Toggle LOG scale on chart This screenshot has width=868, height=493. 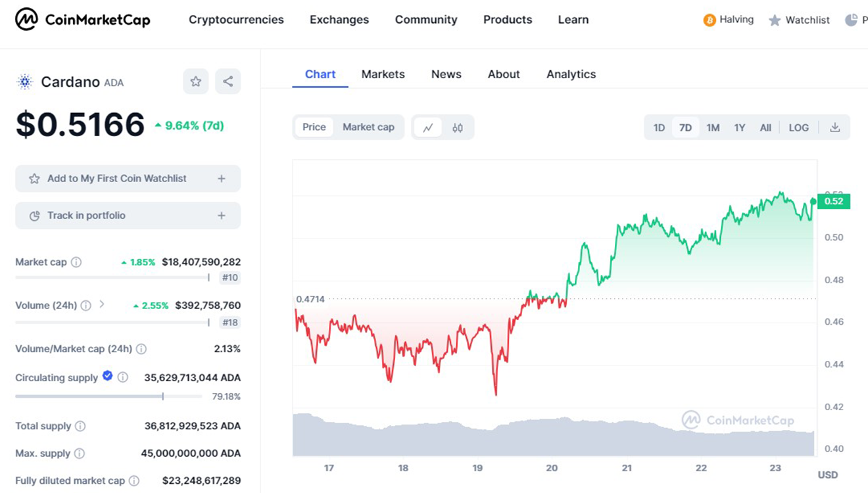798,128
